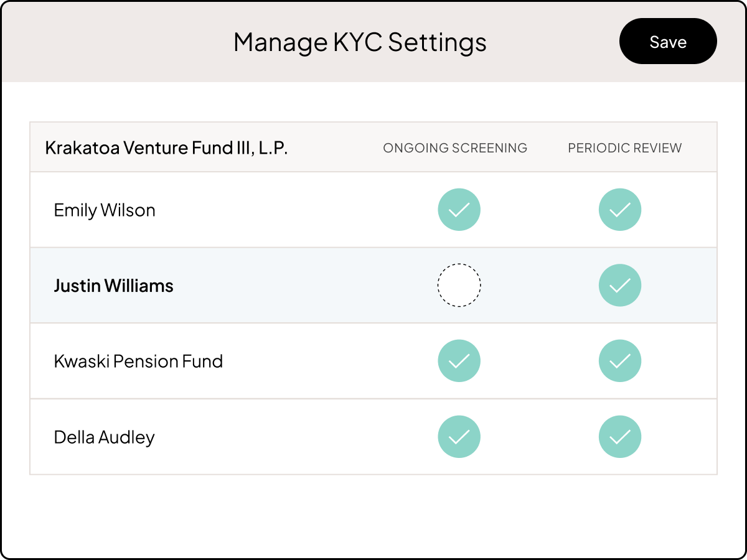
Task: Disable ongoing screening for Kwaski Pension Fund
Action: coord(459,361)
